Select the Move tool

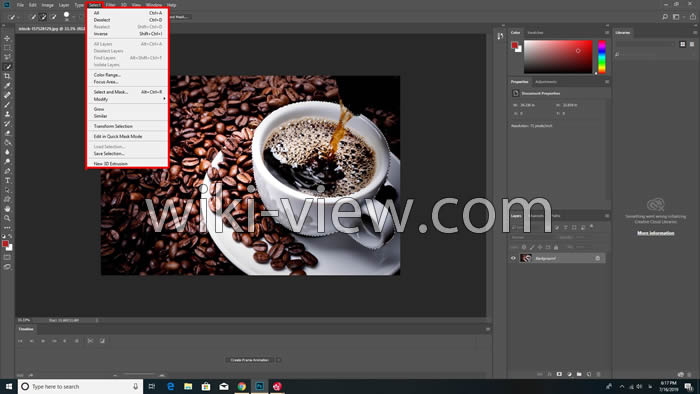coord(7,38)
